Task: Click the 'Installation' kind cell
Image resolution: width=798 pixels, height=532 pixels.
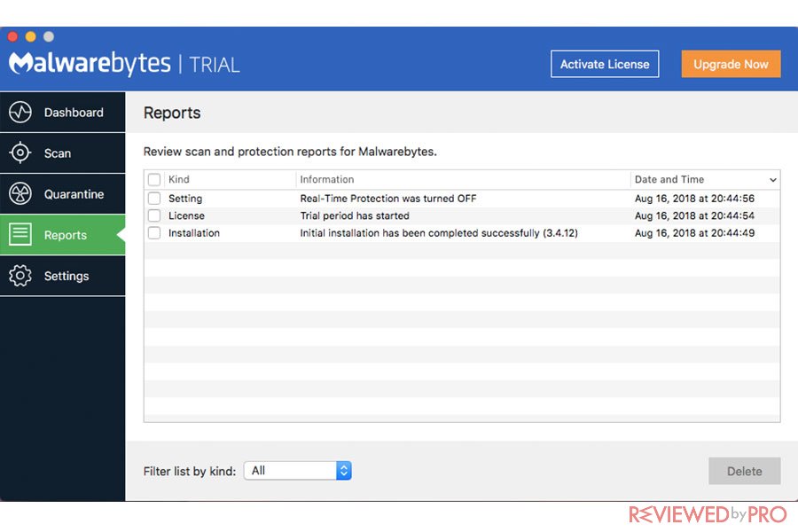Action: point(194,233)
